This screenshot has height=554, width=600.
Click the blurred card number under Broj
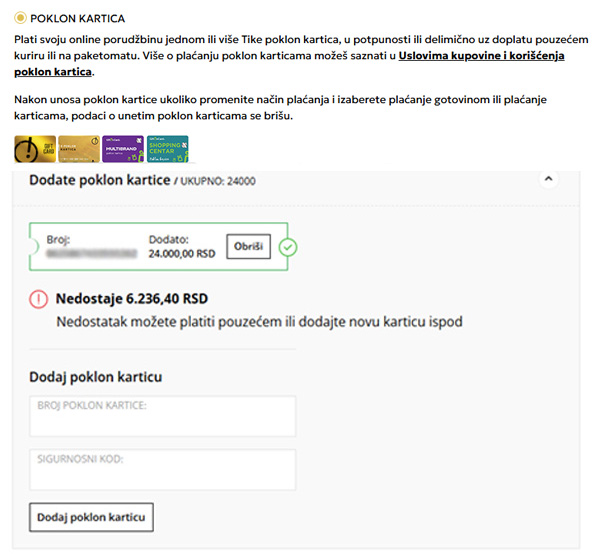(91, 254)
